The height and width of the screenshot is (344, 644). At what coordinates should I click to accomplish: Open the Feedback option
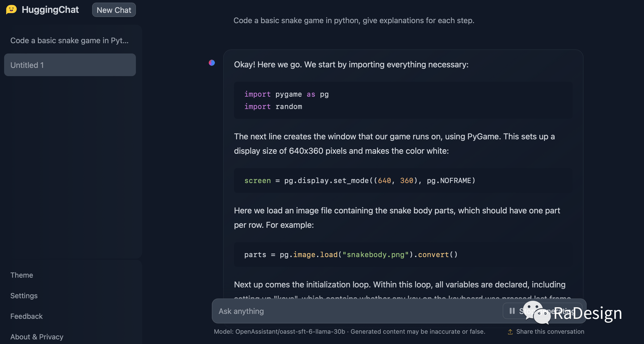27,316
